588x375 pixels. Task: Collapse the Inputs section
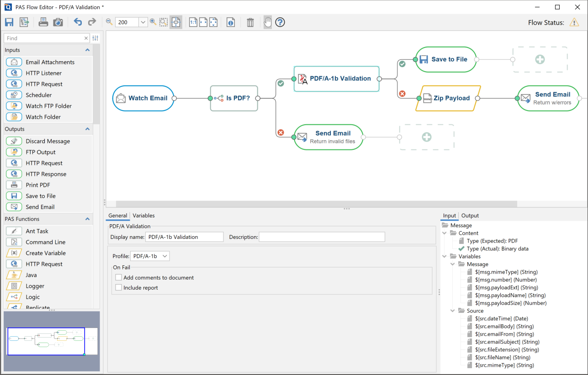pyautogui.click(x=87, y=50)
